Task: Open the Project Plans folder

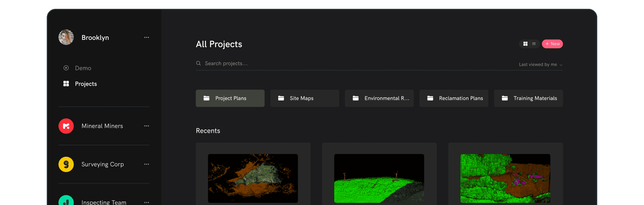Action: point(230,98)
